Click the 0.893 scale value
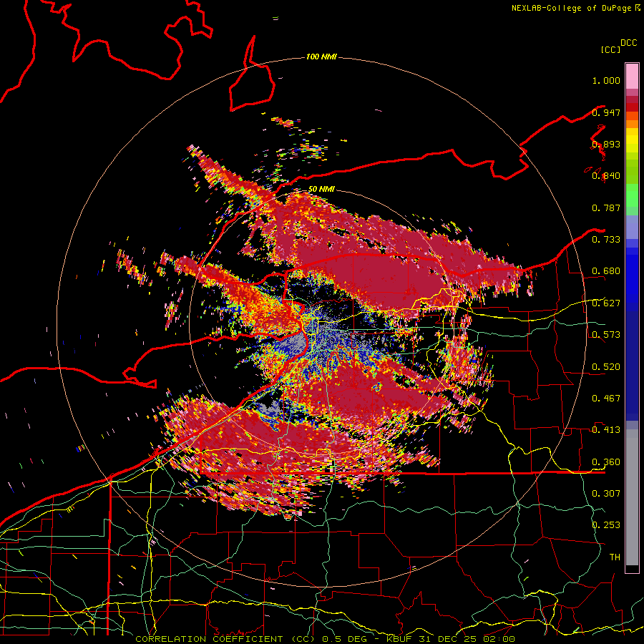644x644 pixels. [x=606, y=144]
